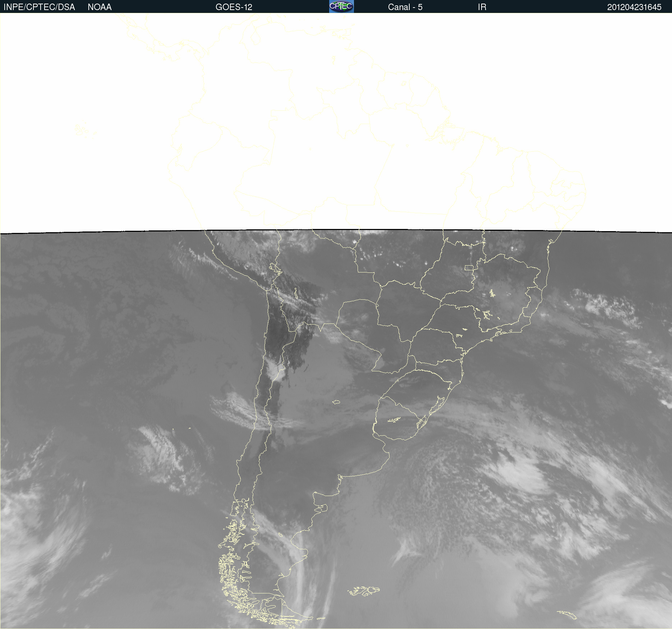Click the 201204231645 timestamp
The height and width of the screenshot is (629, 672).
(x=634, y=7)
